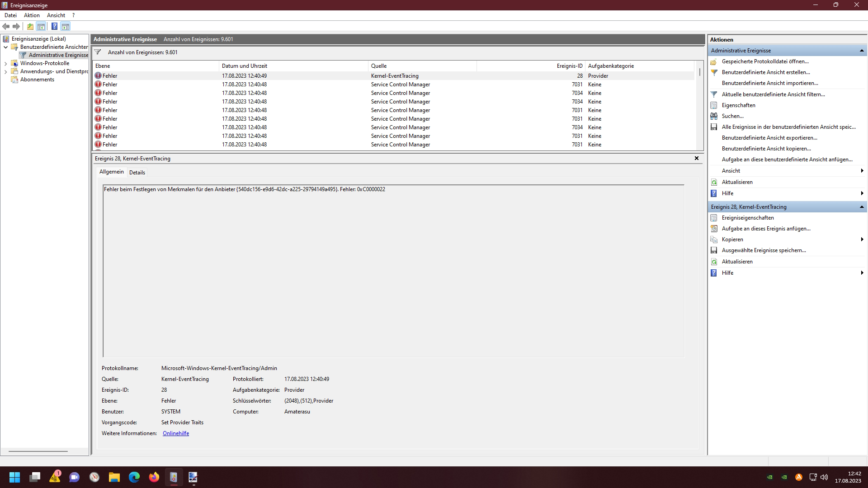Sort by the Ereignis-ID column header
The height and width of the screenshot is (488, 868).
531,66
